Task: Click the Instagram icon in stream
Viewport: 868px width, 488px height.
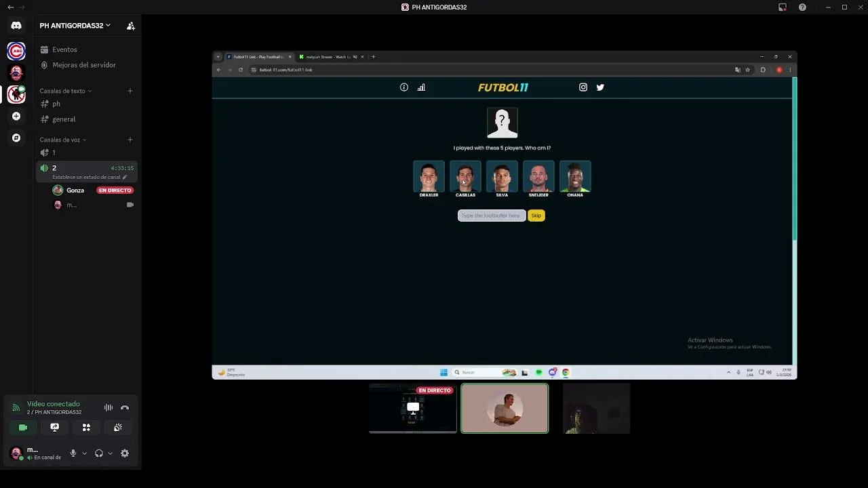Action: coord(583,87)
